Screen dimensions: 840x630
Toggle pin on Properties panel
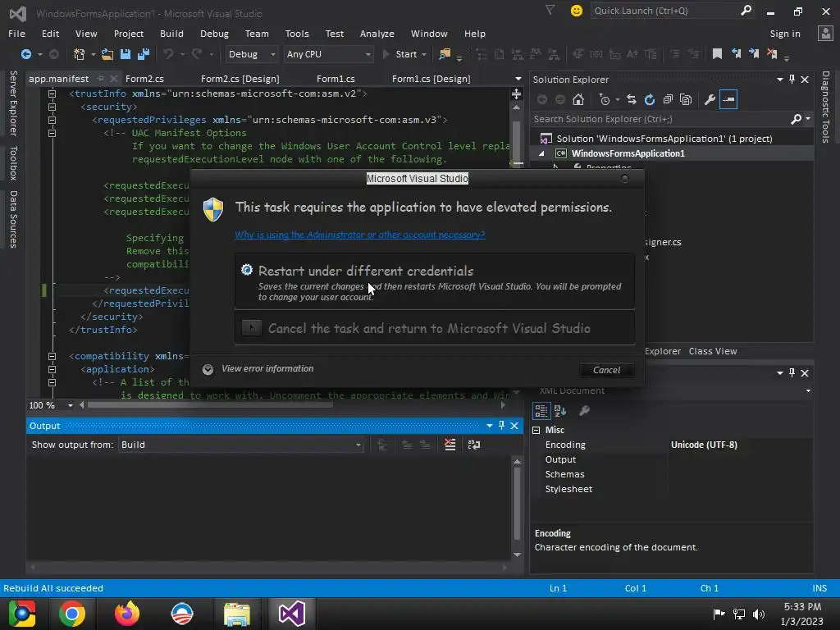[x=792, y=373]
